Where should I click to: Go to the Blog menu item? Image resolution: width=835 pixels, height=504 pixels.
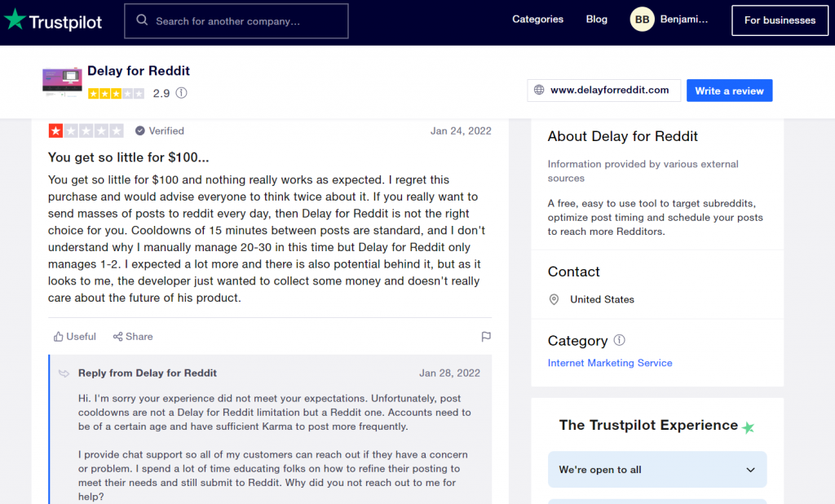(596, 20)
